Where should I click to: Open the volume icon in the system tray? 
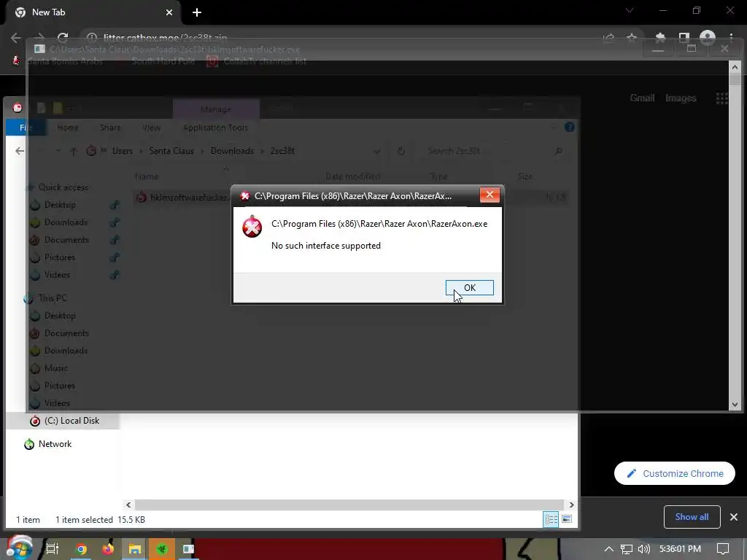point(643,549)
